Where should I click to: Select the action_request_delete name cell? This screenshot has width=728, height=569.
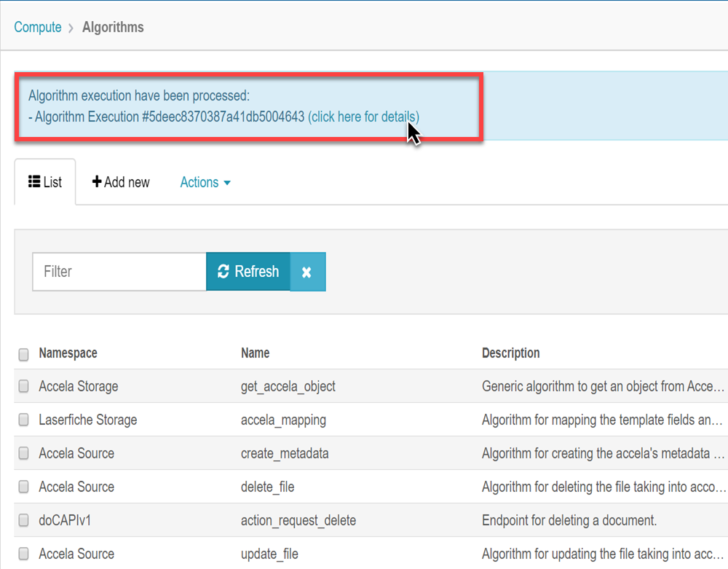[298, 520]
